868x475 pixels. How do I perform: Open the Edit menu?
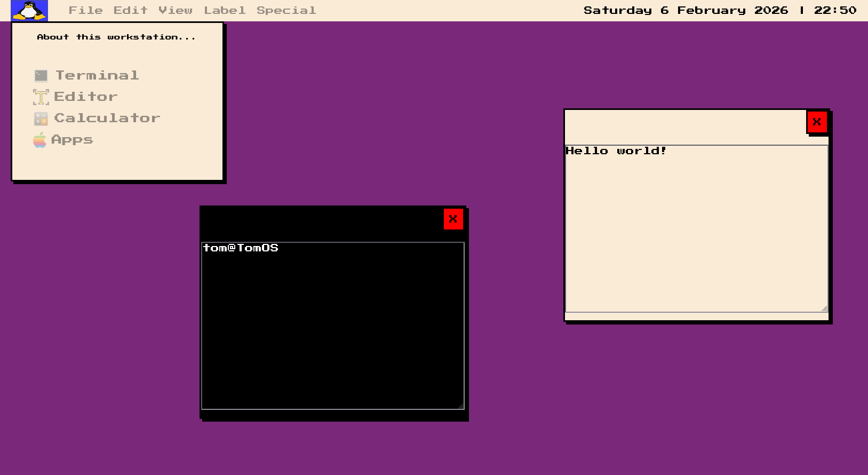[x=130, y=11]
